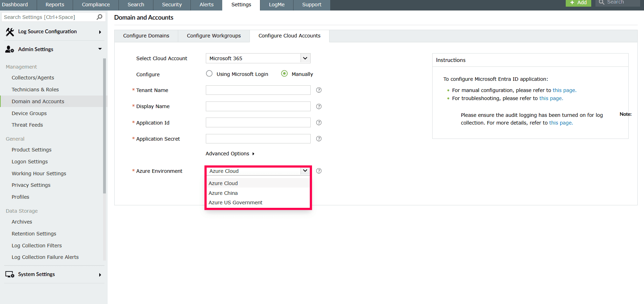Viewport: 644px width, 304px height.
Task: Click the green Add button
Action: (578, 3)
